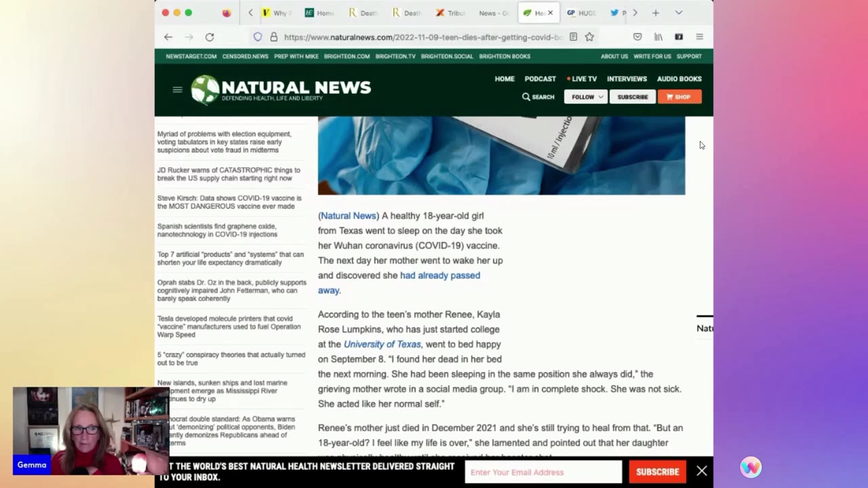Open 'JD Rucker warns of CATASTROPHIC' headline

click(x=229, y=174)
